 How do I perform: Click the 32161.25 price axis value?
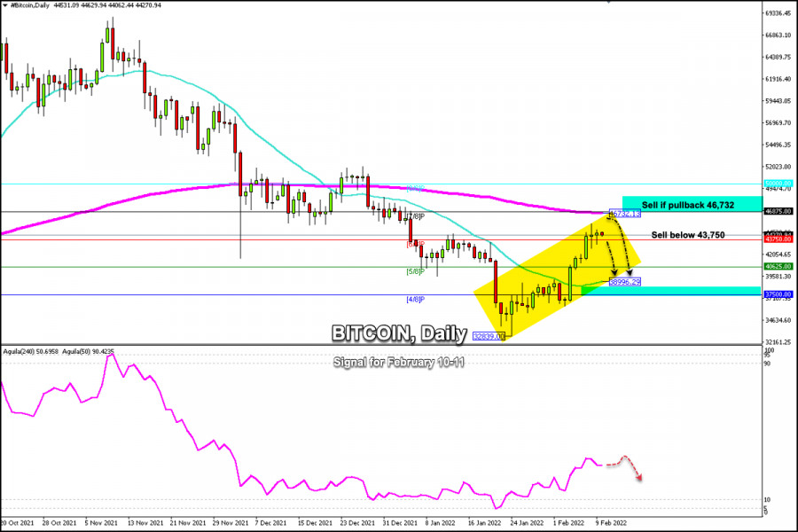tap(778, 342)
